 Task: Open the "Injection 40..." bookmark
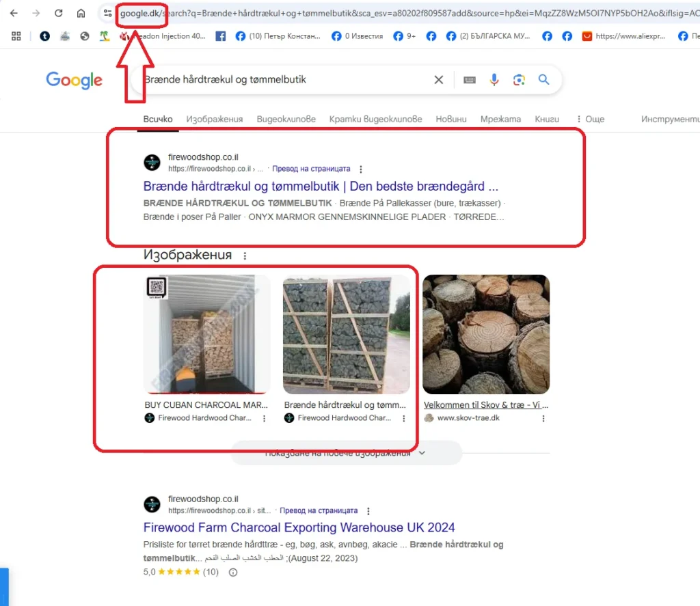click(x=163, y=36)
